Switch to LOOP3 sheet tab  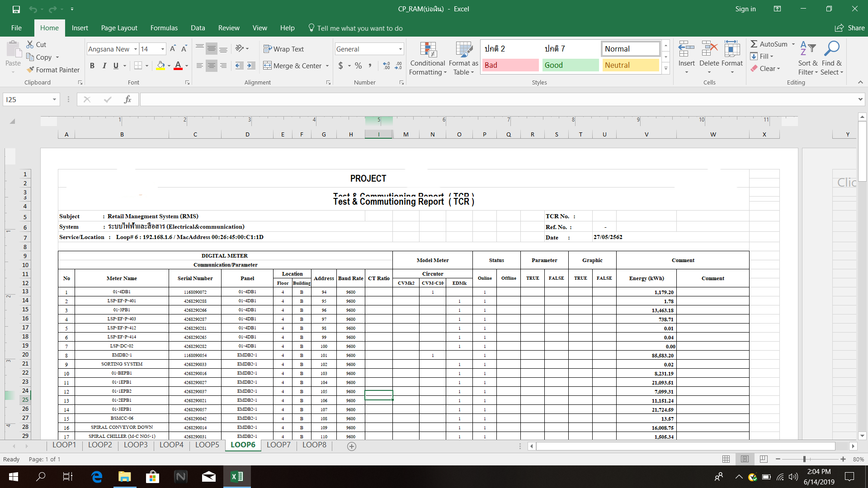pos(136,445)
